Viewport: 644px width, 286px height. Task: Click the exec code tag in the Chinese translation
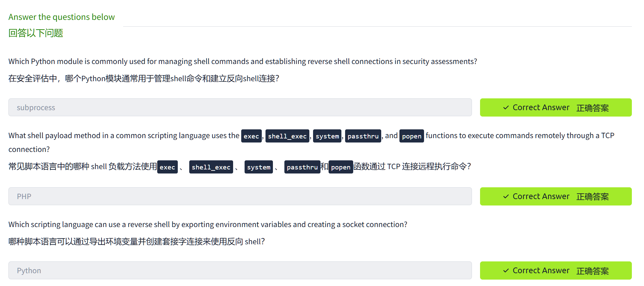(x=167, y=167)
